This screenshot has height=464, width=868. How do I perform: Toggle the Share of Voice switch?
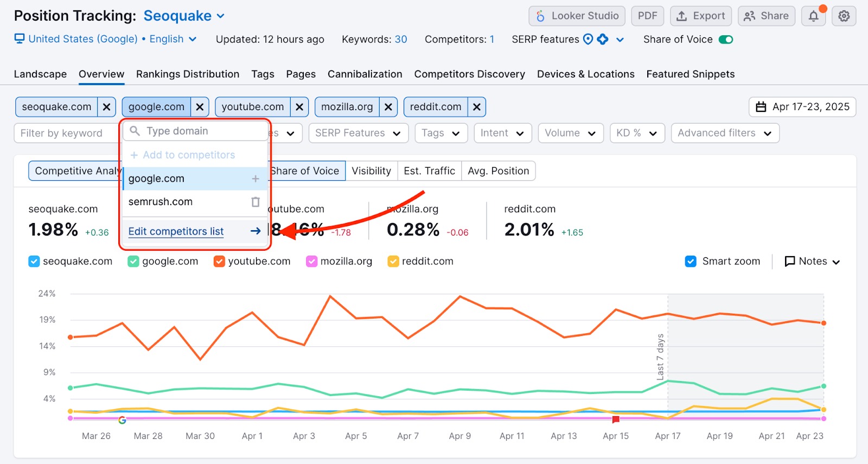pos(725,40)
